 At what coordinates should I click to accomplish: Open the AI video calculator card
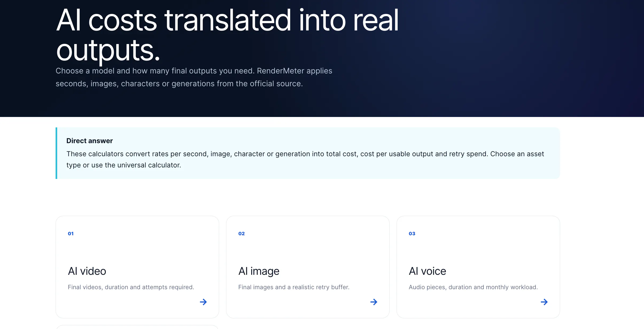[x=137, y=267]
